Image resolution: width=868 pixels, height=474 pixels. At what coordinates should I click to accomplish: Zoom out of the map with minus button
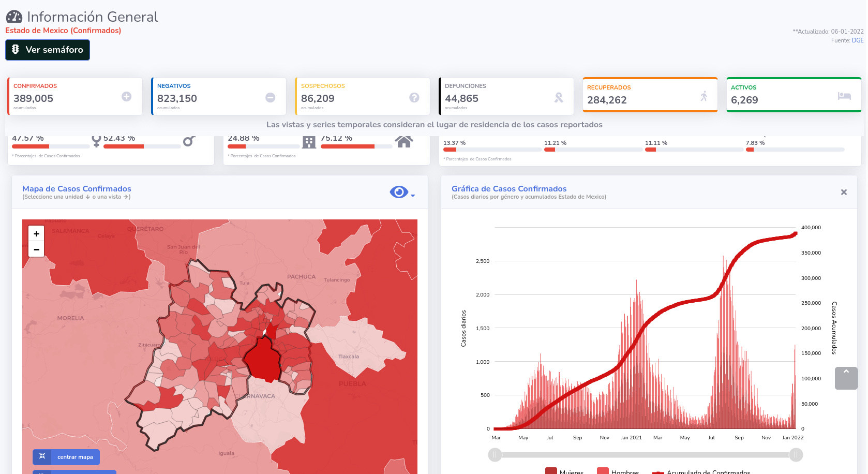36,249
